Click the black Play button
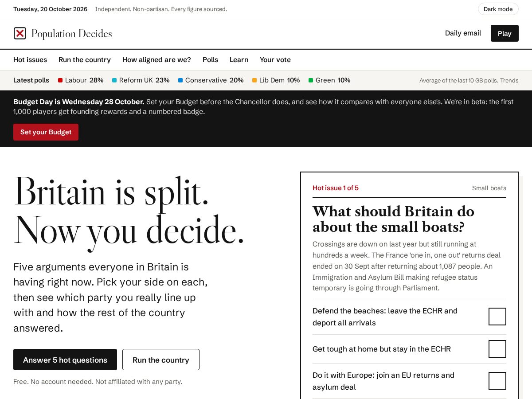 pos(505,33)
